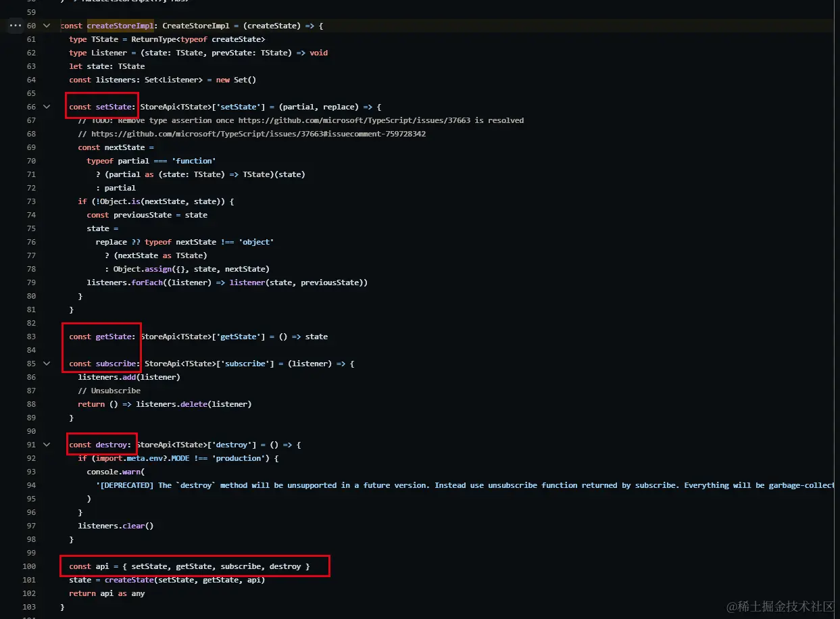Click 'return api as any' on line 102
The image size is (840, 619).
click(107, 593)
